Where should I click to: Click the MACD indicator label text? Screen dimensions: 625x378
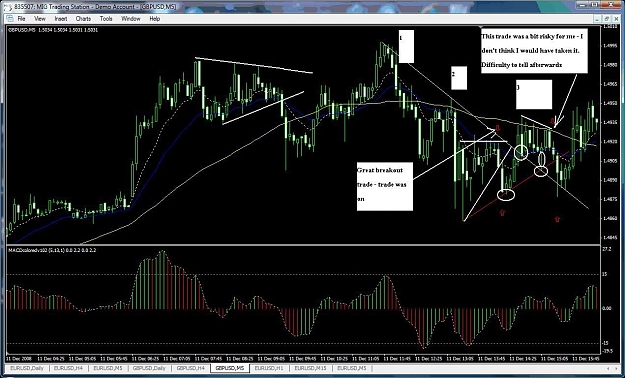51,250
